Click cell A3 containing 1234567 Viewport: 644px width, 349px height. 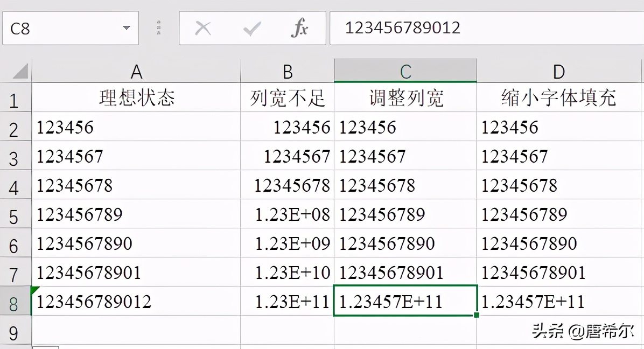[x=136, y=156]
